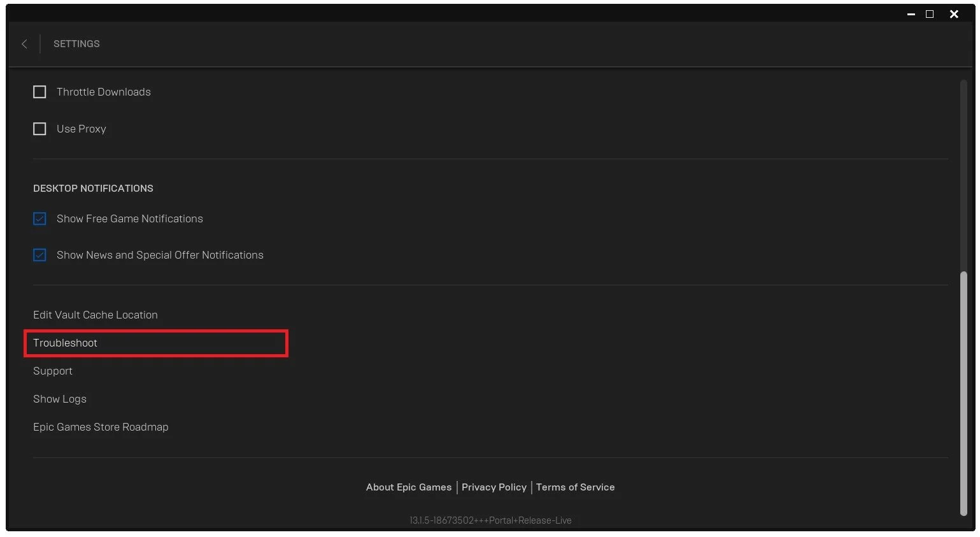Open the Troubleshoot option
This screenshot has height=537, width=980.
65,343
